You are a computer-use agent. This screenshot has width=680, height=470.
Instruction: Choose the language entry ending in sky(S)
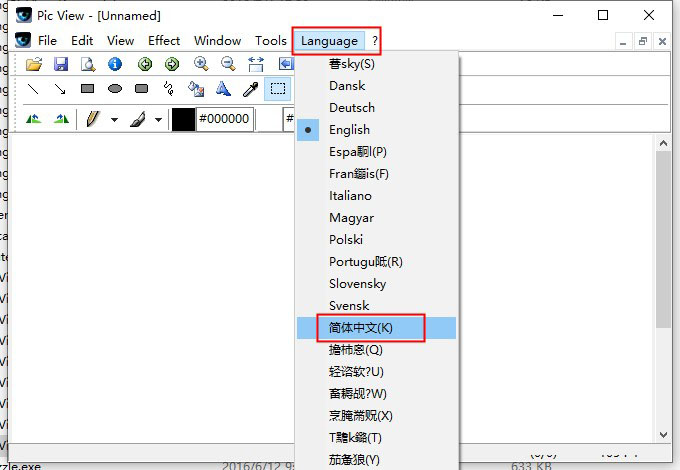click(376, 64)
